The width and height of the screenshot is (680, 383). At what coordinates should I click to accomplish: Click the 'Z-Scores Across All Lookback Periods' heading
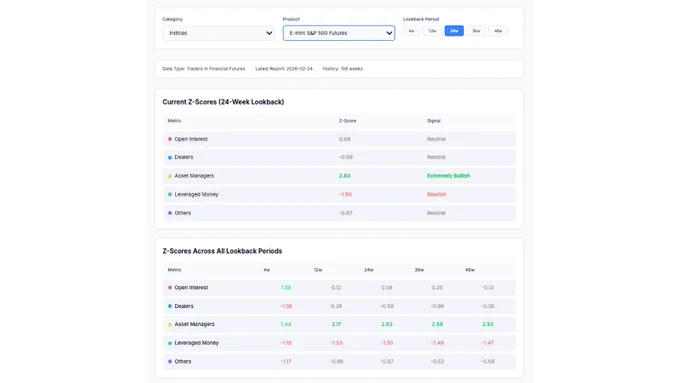tap(222, 251)
